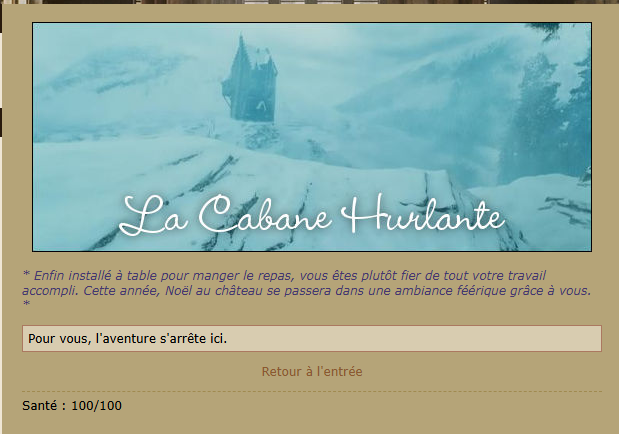The height and width of the screenshot is (434, 619).
Task: Click the "100/100" health value
Action: tap(97, 406)
